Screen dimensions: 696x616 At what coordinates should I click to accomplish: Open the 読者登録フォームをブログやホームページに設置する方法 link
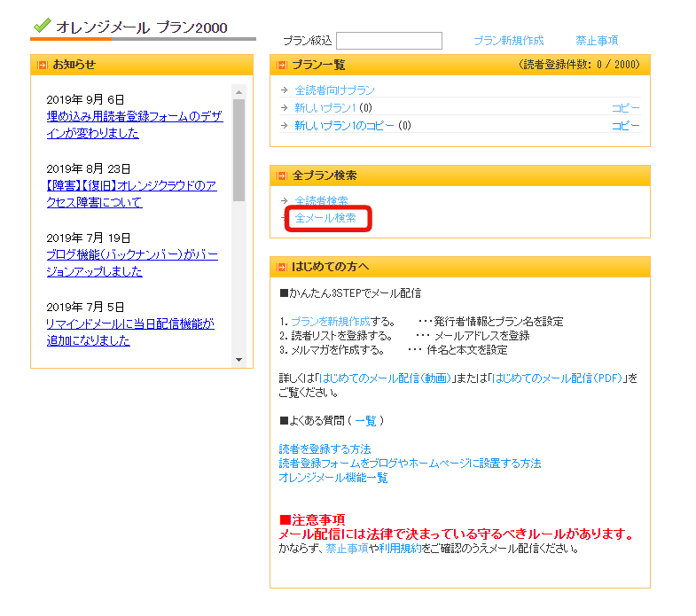pyautogui.click(x=411, y=464)
